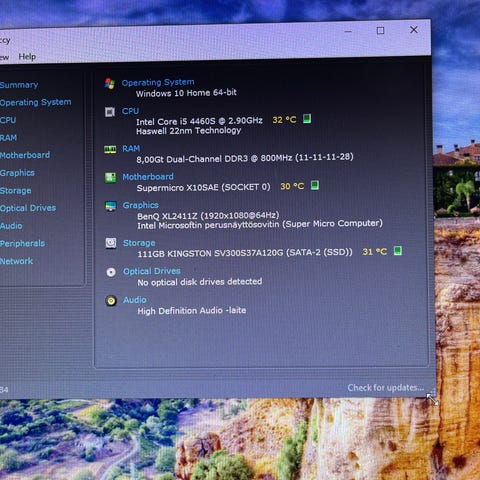Open the Optical Drives heading link in summary

click(152, 271)
